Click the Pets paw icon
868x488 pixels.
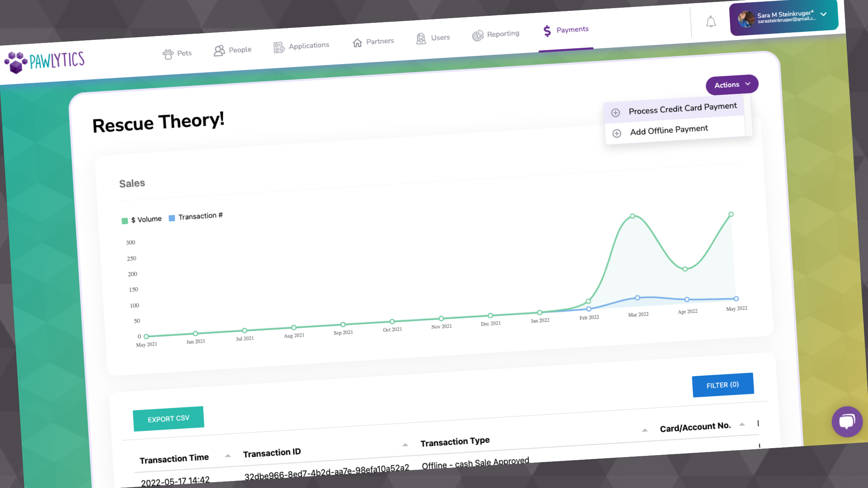[168, 54]
